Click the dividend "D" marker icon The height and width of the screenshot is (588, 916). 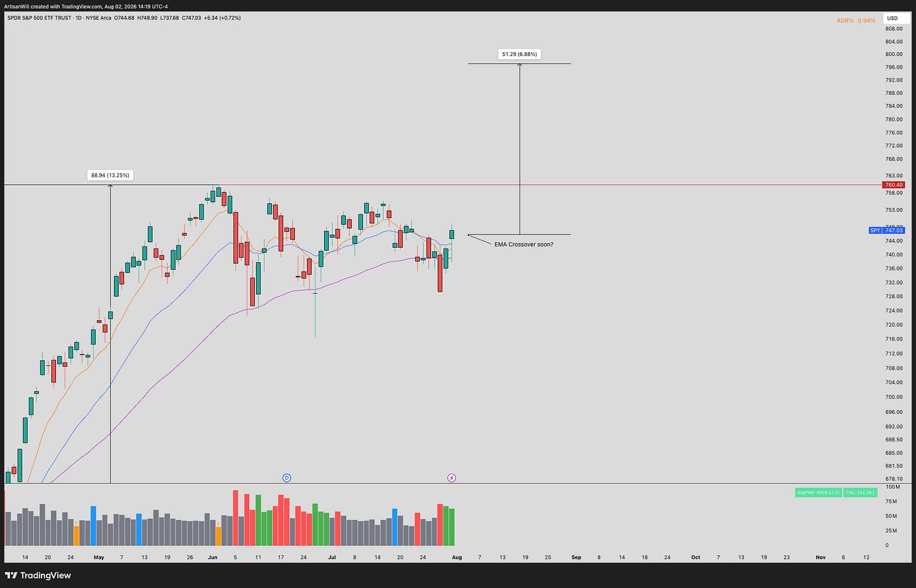pos(286,478)
